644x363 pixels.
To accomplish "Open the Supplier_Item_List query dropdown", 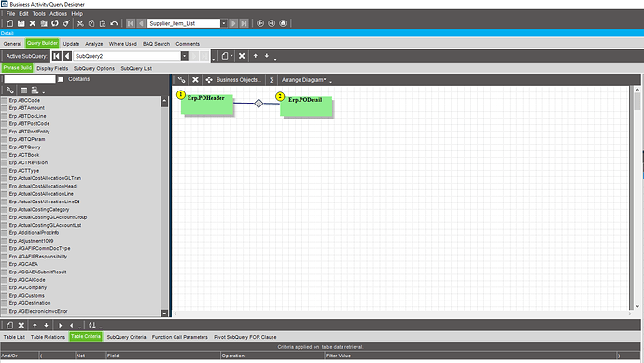I will 224,23.
